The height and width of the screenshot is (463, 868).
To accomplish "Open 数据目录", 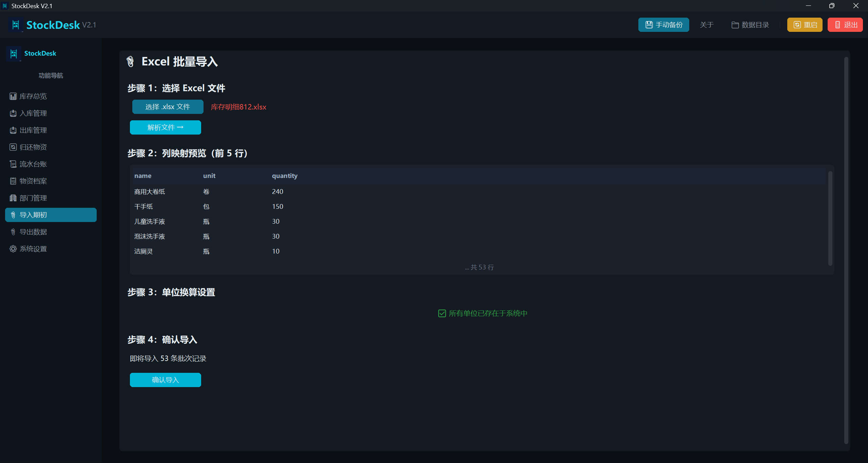I will tap(750, 25).
